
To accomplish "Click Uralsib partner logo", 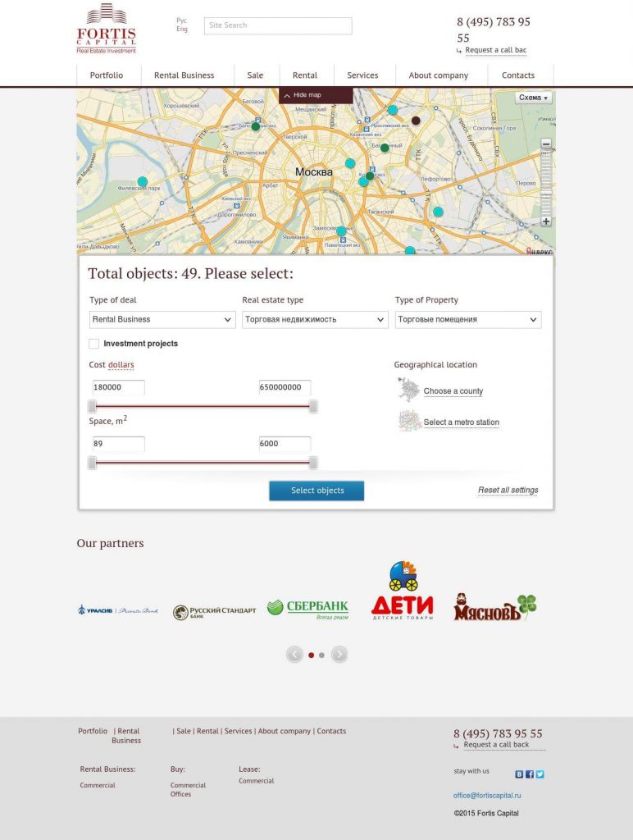I will point(118,610).
